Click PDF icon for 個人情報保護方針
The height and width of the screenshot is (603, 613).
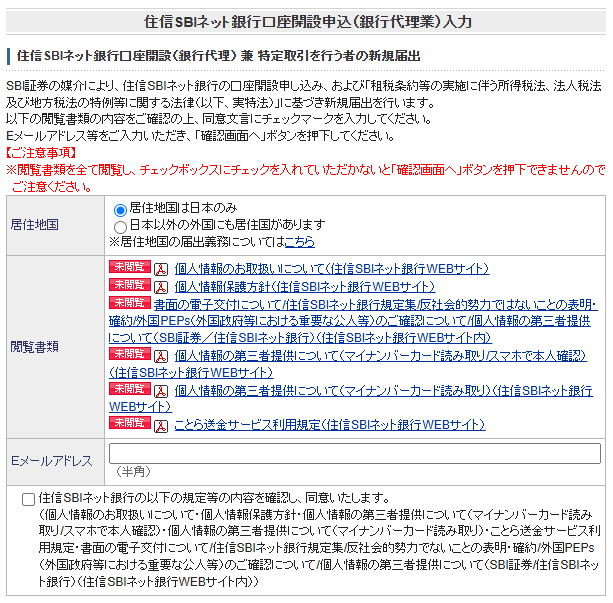pos(161,287)
